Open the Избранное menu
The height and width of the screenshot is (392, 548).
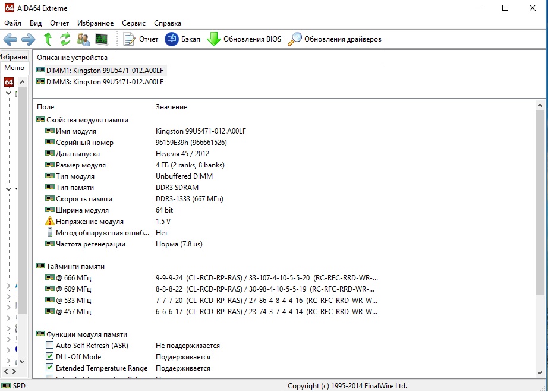pos(96,23)
